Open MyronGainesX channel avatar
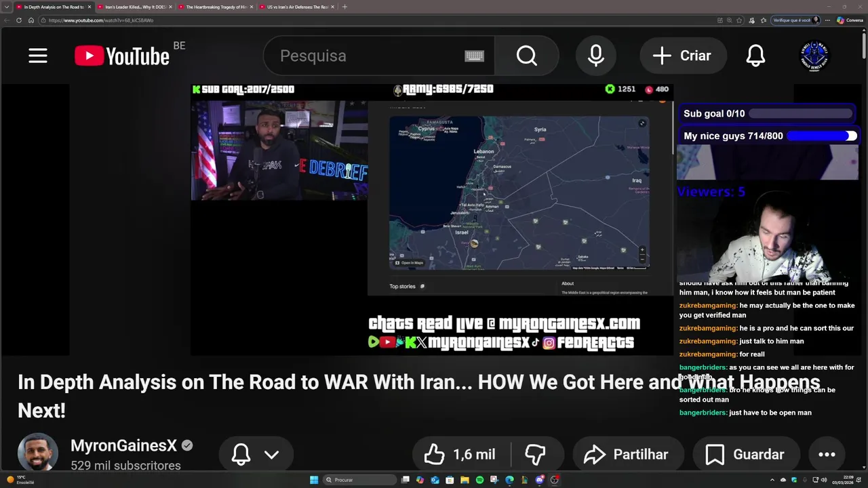The image size is (868, 488). 37,453
